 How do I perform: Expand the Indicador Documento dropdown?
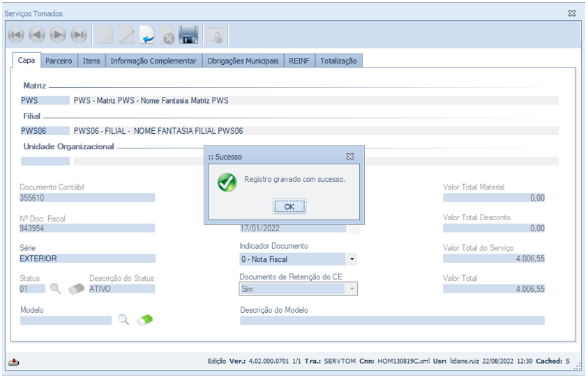coord(352,259)
